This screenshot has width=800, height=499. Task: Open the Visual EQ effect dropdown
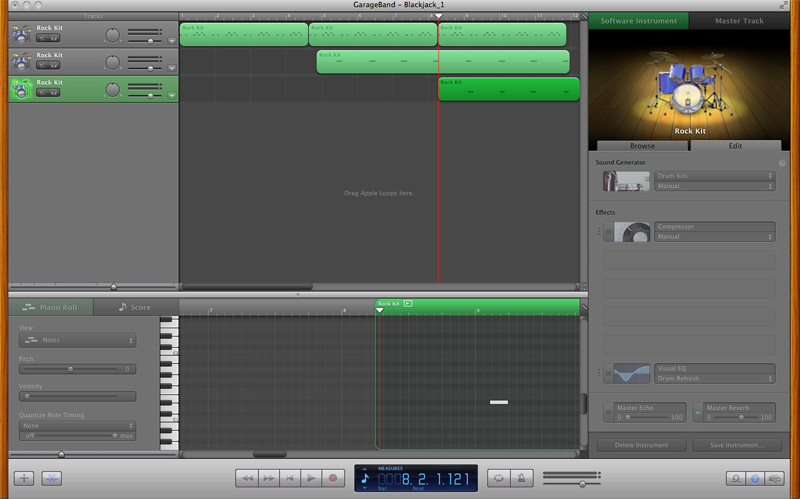pyautogui.click(x=714, y=368)
